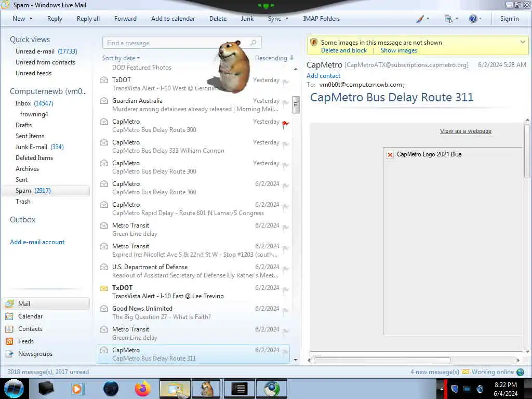This screenshot has width=532, height=399.
Task: Click Forward in the toolbar
Action: [125, 19]
